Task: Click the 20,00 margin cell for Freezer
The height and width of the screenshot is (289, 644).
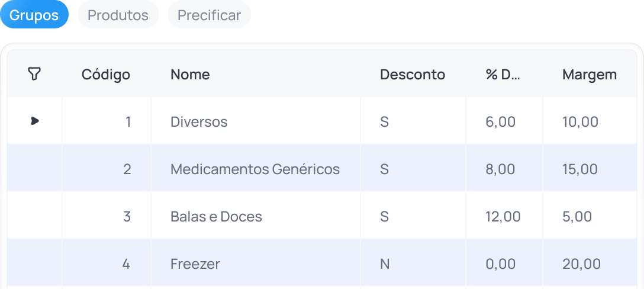Action: point(581,264)
